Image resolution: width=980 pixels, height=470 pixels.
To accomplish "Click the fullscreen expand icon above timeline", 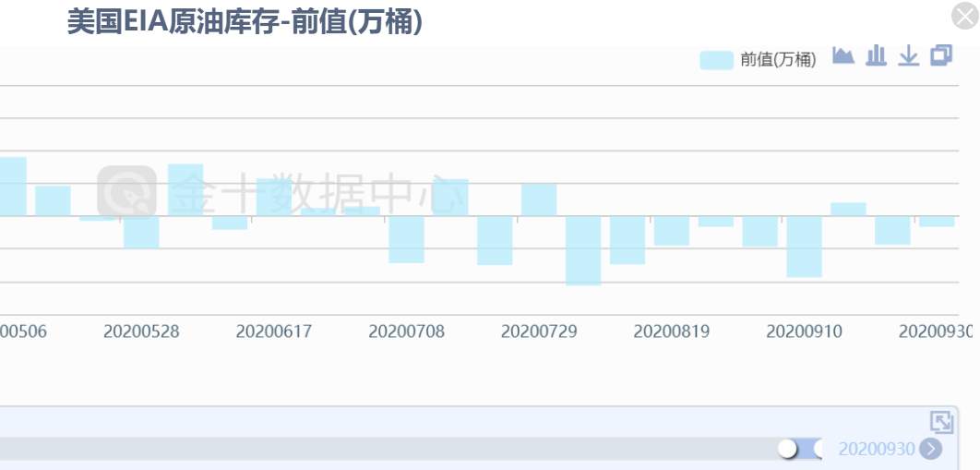I will coord(941,423).
